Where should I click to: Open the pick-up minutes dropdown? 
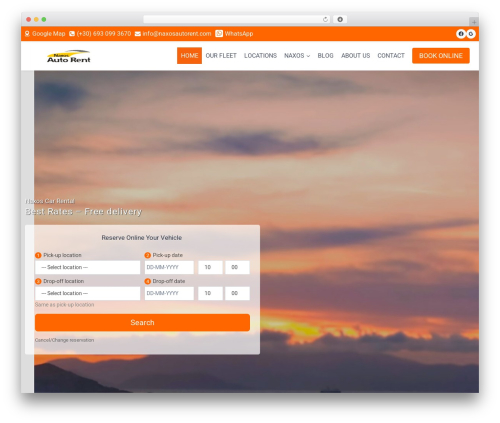pyautogui.click(x=237, y=267)
